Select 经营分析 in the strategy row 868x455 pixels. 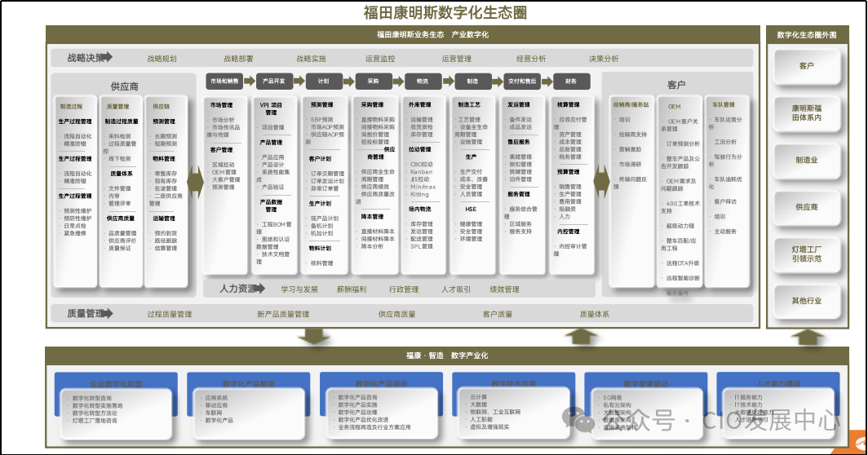pos(531,59)
